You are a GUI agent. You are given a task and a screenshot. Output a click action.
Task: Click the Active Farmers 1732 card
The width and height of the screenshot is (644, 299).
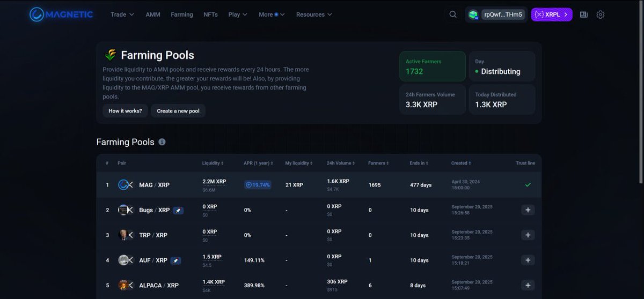433,66
